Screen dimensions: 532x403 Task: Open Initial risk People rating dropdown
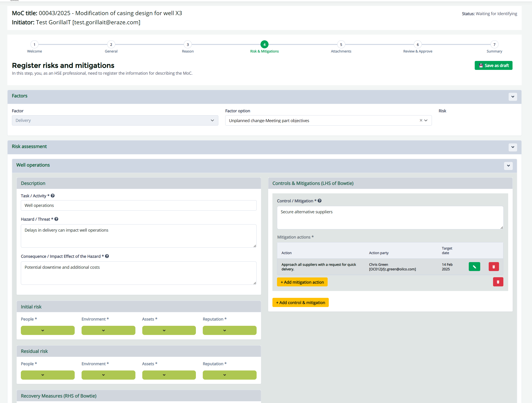tap(48, 330)
